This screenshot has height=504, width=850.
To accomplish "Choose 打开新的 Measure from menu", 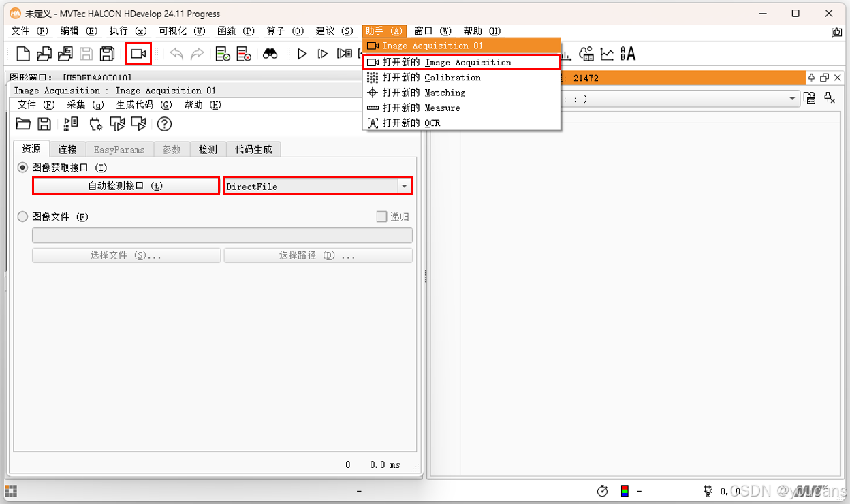I will 462,108.
